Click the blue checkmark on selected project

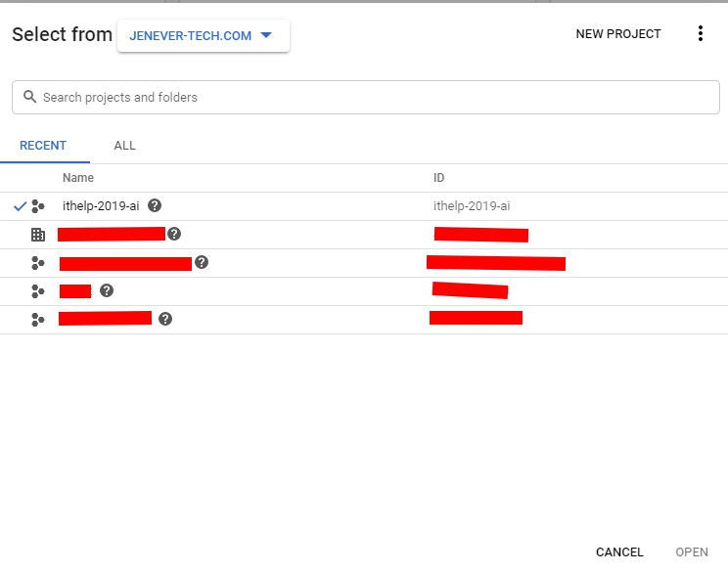tap(21, 206)
